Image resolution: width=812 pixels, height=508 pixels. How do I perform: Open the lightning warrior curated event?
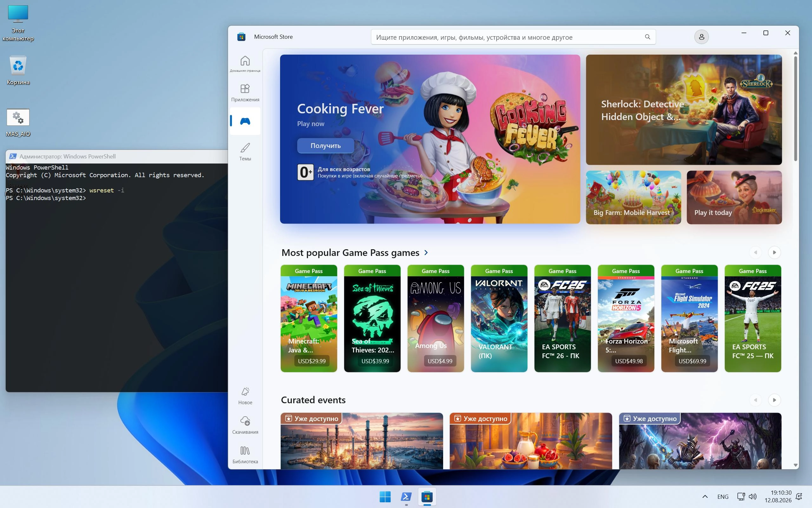click(x=700, y=441)
